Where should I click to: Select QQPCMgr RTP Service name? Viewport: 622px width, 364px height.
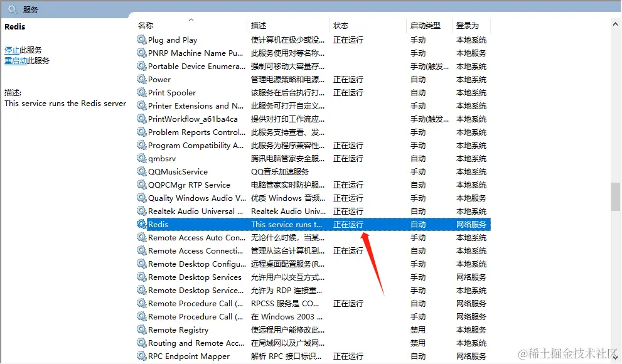point(189,185)
